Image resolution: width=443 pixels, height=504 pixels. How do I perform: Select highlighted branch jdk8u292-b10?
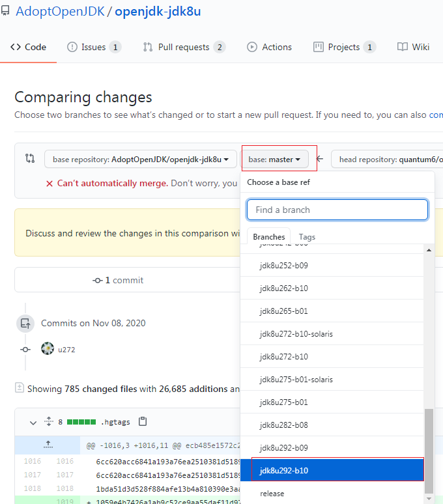pyautogui.click(x=332, y=470)
